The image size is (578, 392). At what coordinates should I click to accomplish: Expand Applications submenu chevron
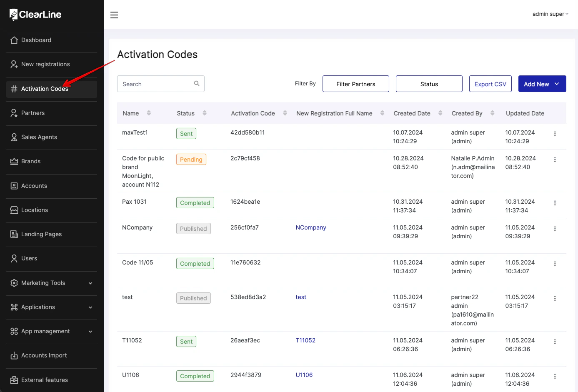90,307
